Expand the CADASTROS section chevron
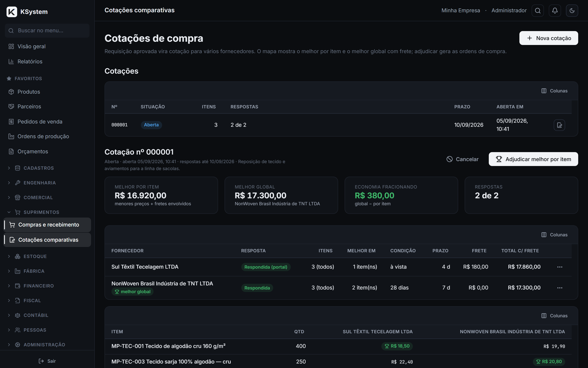The height and width of the screenshot is (368, 588). point(9,168)
